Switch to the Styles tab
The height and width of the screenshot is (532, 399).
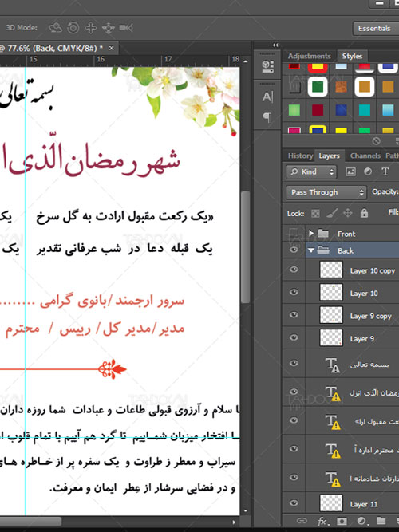[352, 56]
